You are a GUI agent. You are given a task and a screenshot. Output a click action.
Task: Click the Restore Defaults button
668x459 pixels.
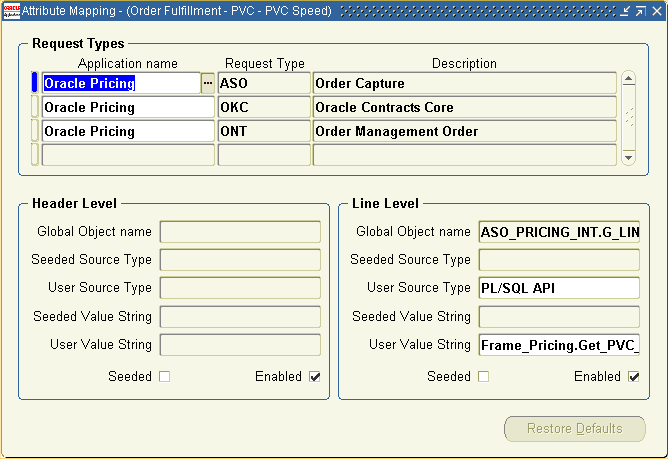click(x=575, y=429)
